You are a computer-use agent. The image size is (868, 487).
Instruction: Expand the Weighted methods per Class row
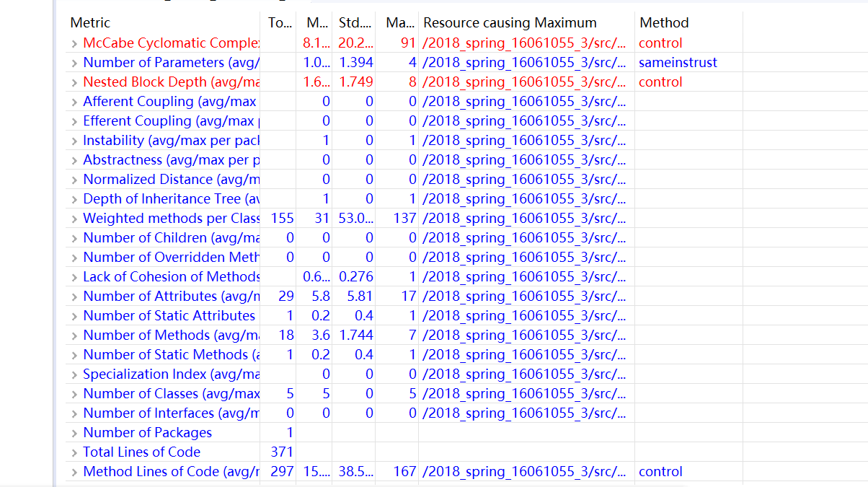coord(74,219)
